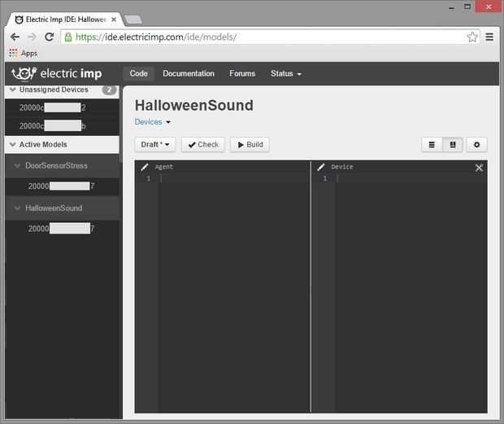Open the Documentation nav link
The height and width of the screenshot is (424, 504).
pos(189,74)
